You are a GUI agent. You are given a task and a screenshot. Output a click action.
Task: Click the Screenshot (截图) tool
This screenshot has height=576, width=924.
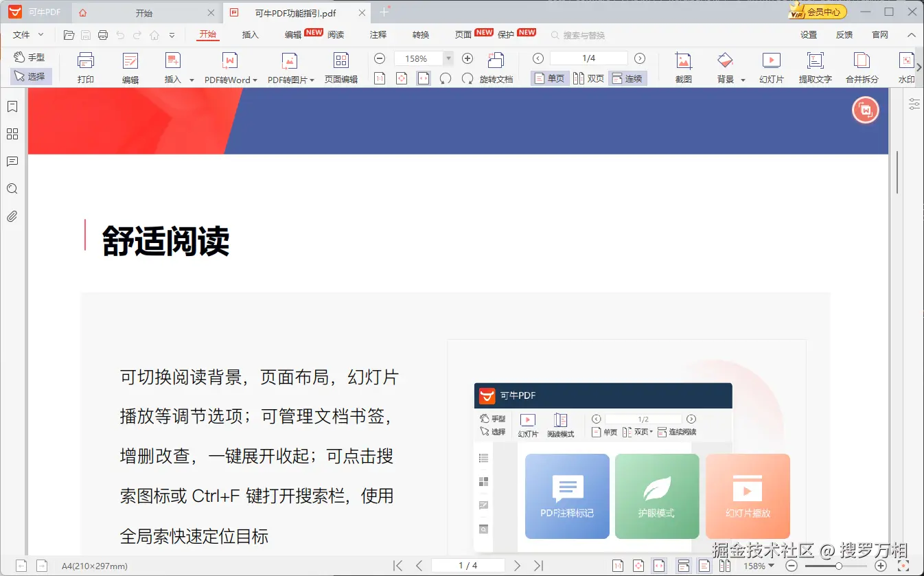click(x=683, y=68)
